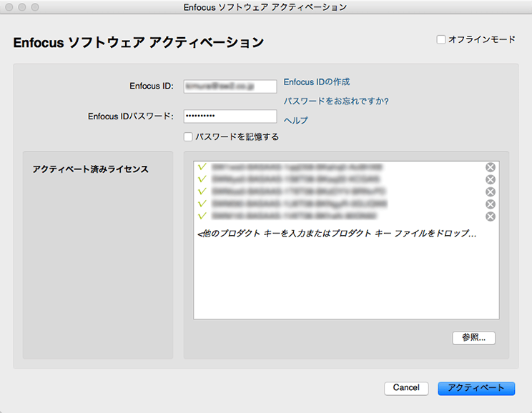Remove the second activated license key
Image resolution: width=532 pixels, height=413 pixels.
(491, 179)
